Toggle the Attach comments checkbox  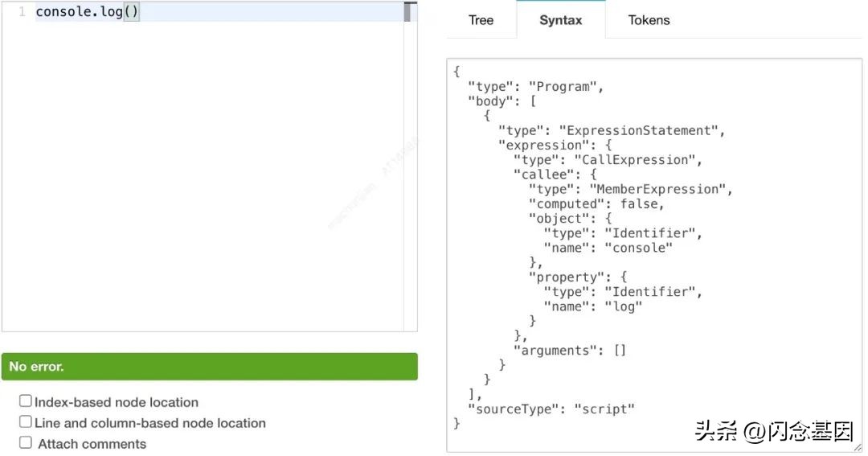[x=26, y=443]
